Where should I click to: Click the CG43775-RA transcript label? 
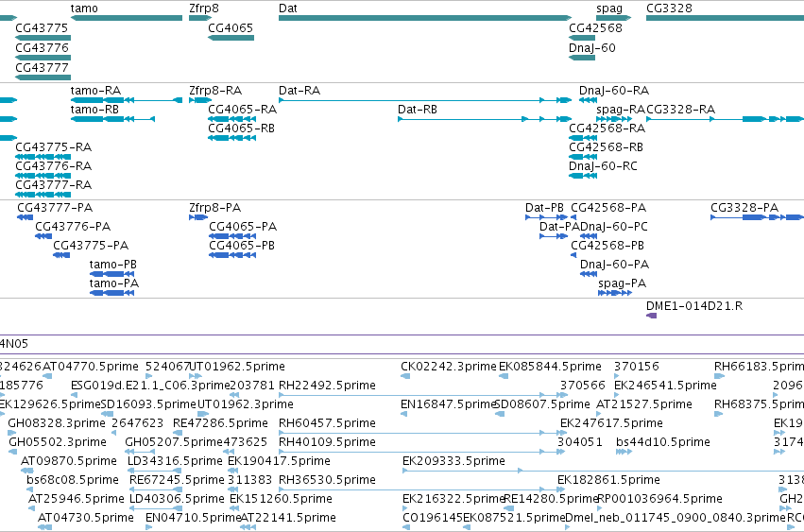tap(53, 147)
